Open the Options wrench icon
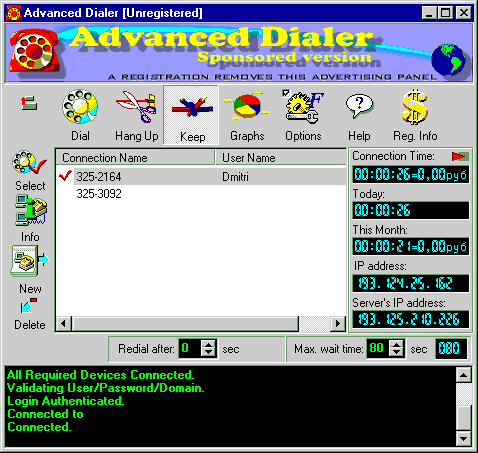Viewport: 478px width, 453px height. click(x=303, y=107)
